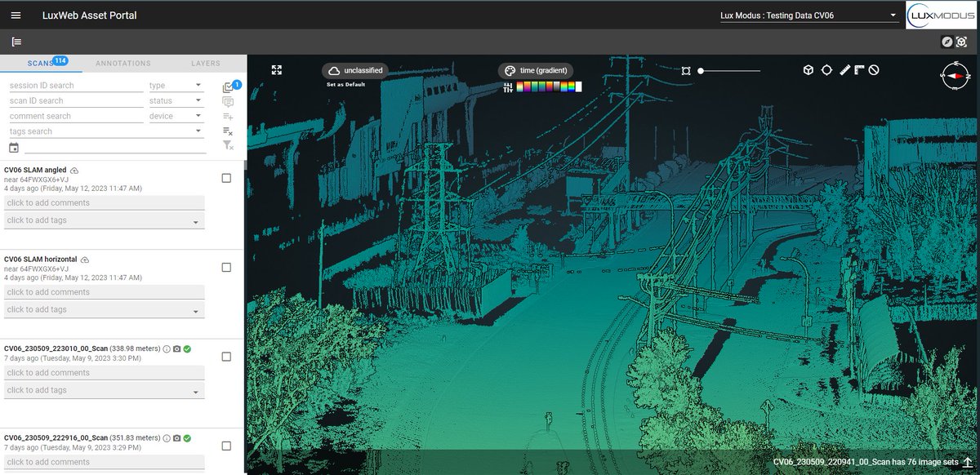Image resolution: width=980 pixels, height=475 pixels.
Task: Click the comment search field
Action: tap(76, 116)
